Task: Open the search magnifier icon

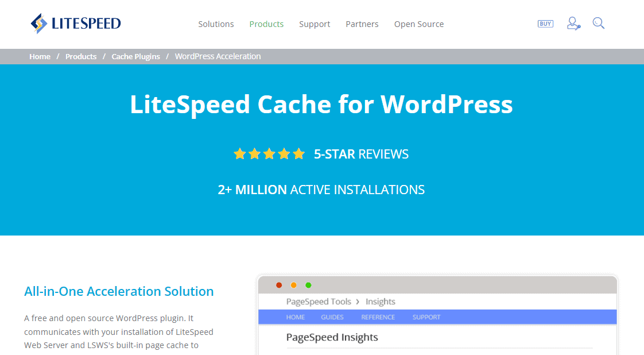Action: [599, 24]
